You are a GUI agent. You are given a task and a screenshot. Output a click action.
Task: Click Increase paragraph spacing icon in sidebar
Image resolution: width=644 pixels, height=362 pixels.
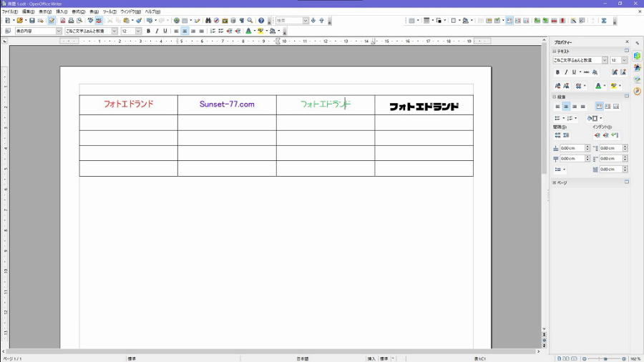tap(557, 135)
